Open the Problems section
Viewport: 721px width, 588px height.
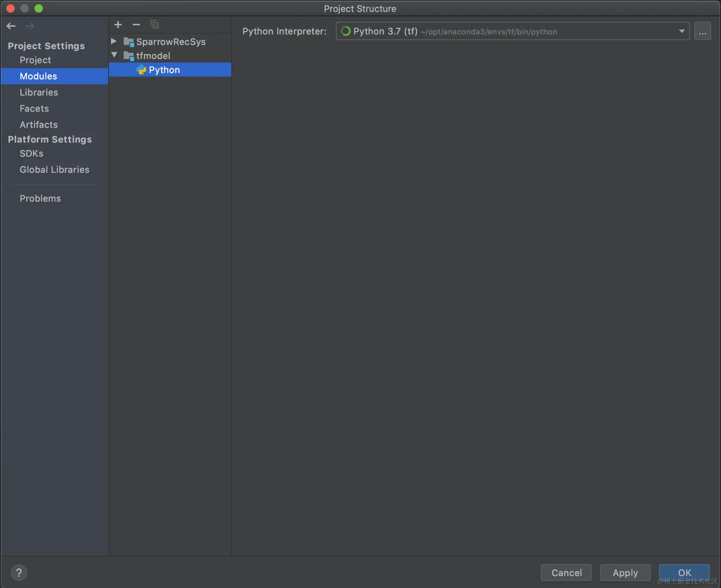(40, 198)
